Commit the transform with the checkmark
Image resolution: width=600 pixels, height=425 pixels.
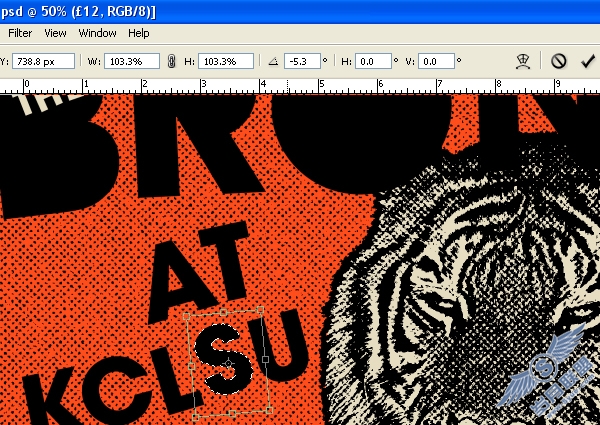587,61
